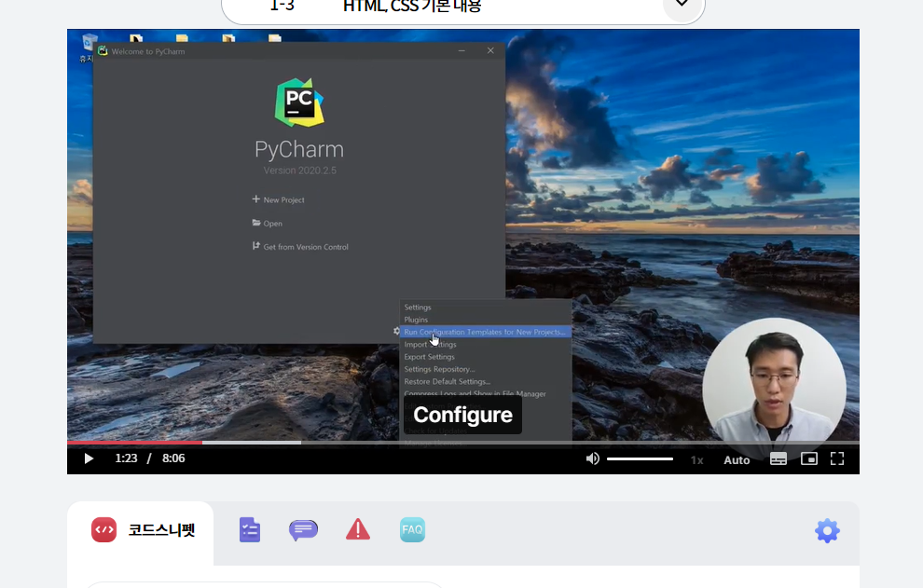Open the FAQ tab icon
This screenshot has height=588, width=923.
coord(412,530)
